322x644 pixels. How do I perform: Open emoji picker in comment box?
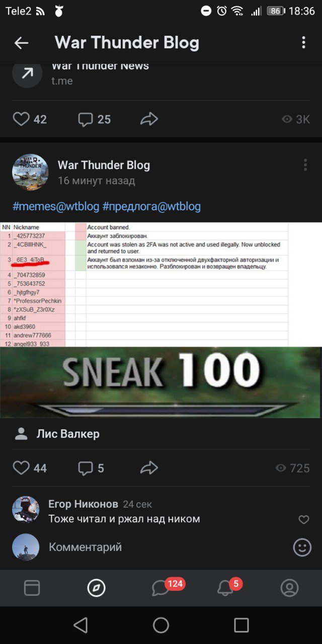302,547
